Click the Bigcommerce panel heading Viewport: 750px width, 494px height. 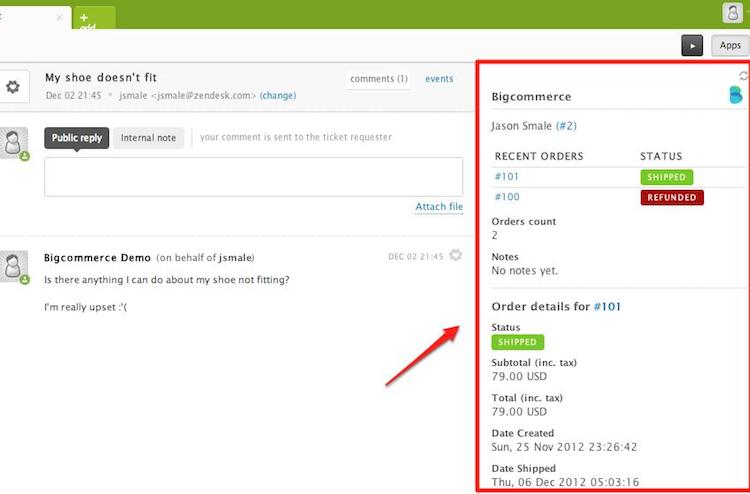tap(531, 97)
